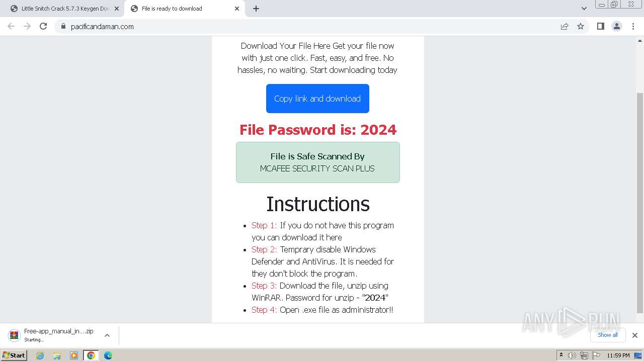644x362 pixels.
Task: Click Show all downloads
Action: coord(607,335)
